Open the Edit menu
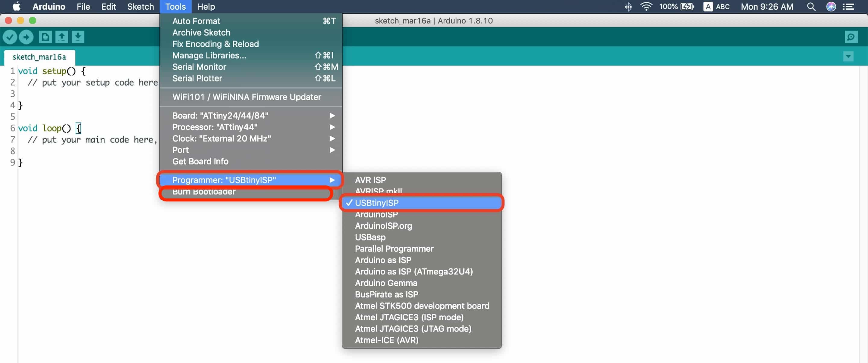Image resolution: width=868 pixels, height=363 pixels. click(x=108, y=7)
